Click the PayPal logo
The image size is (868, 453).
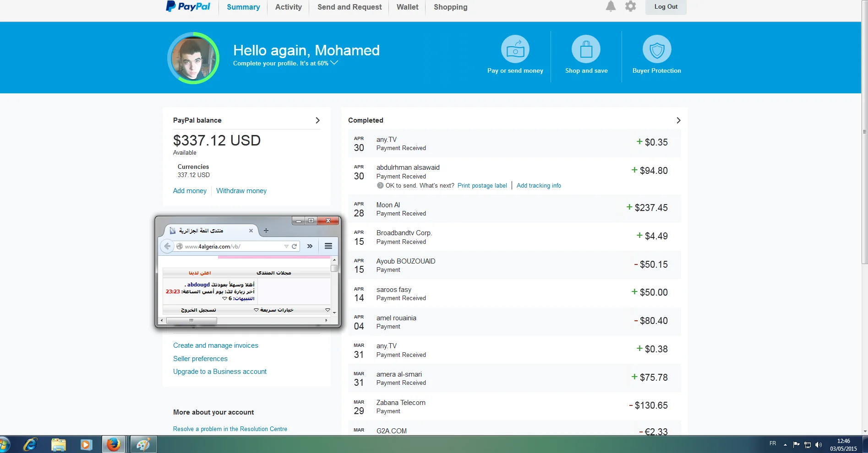188,6
